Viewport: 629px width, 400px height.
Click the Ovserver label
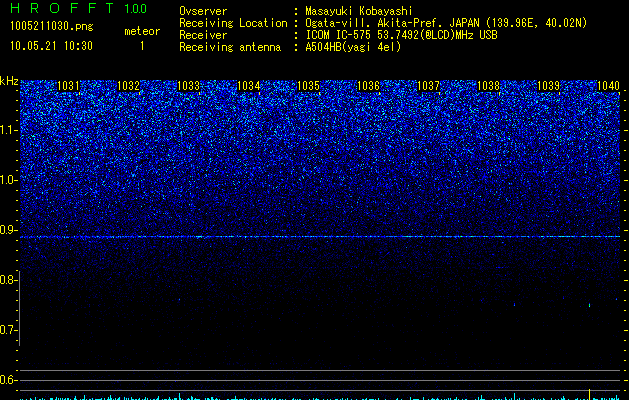click(x=203, y=11)
